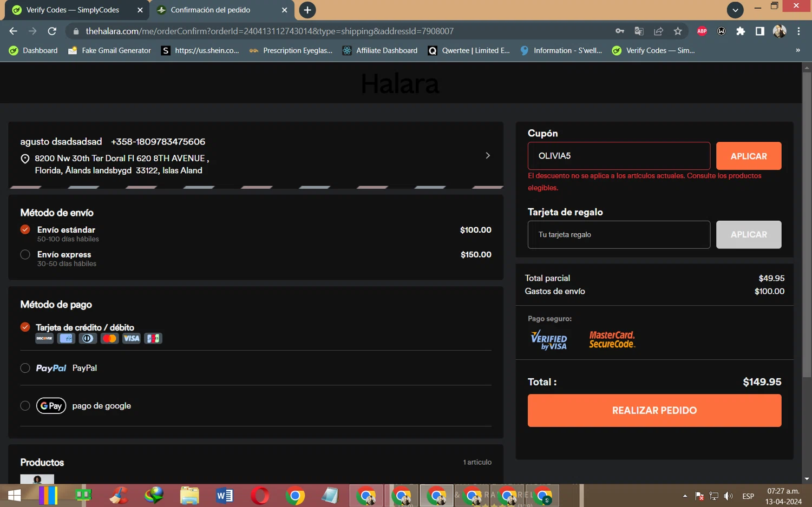
Task: Close the Confirmación del pedido tab
Action: point(285,10)
